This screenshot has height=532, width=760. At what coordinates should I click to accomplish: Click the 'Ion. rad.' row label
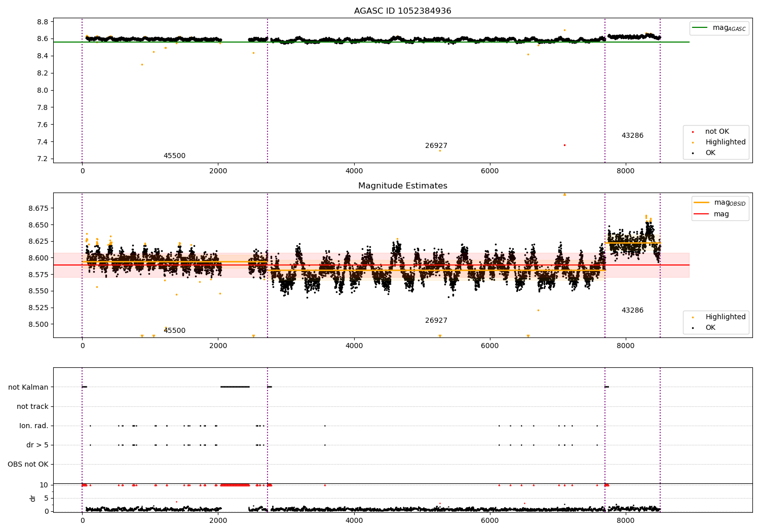(34, 426)
